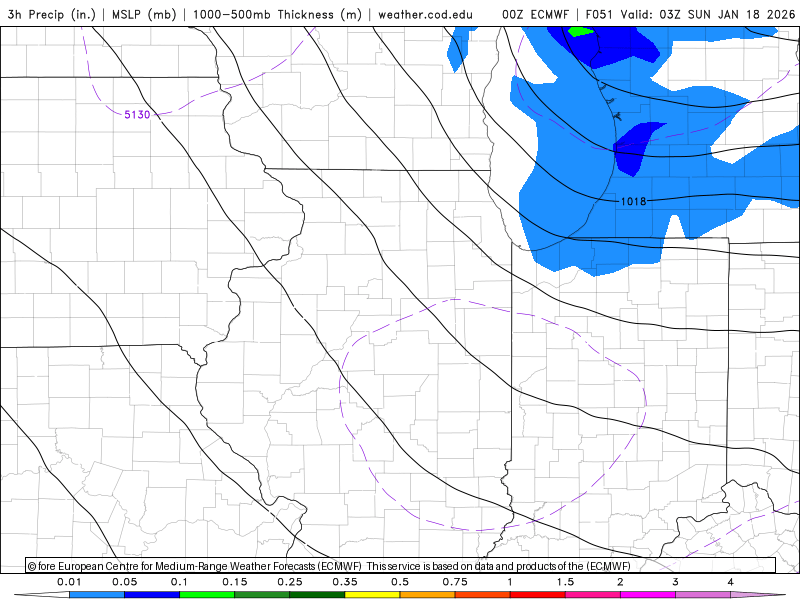Click the dark green 0.25 legend swatch
The width and height of the screenshot is (800, 600).
click(317, 595)
